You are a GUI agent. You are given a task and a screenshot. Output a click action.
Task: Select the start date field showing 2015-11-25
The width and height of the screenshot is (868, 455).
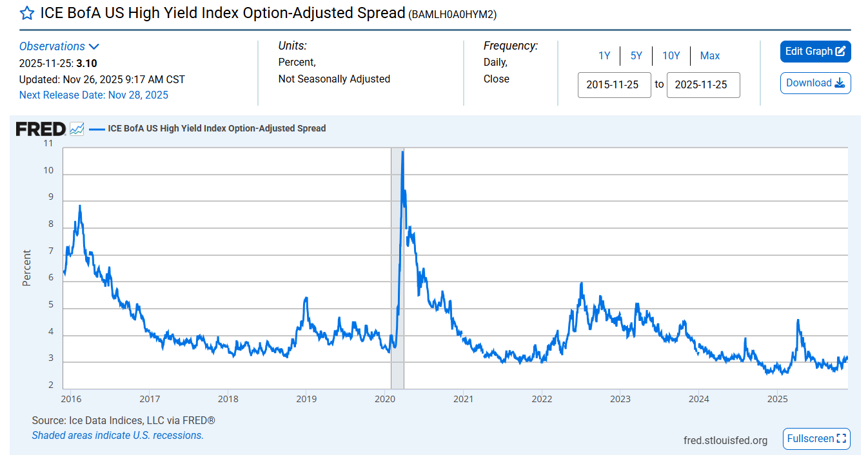point(614,84)
